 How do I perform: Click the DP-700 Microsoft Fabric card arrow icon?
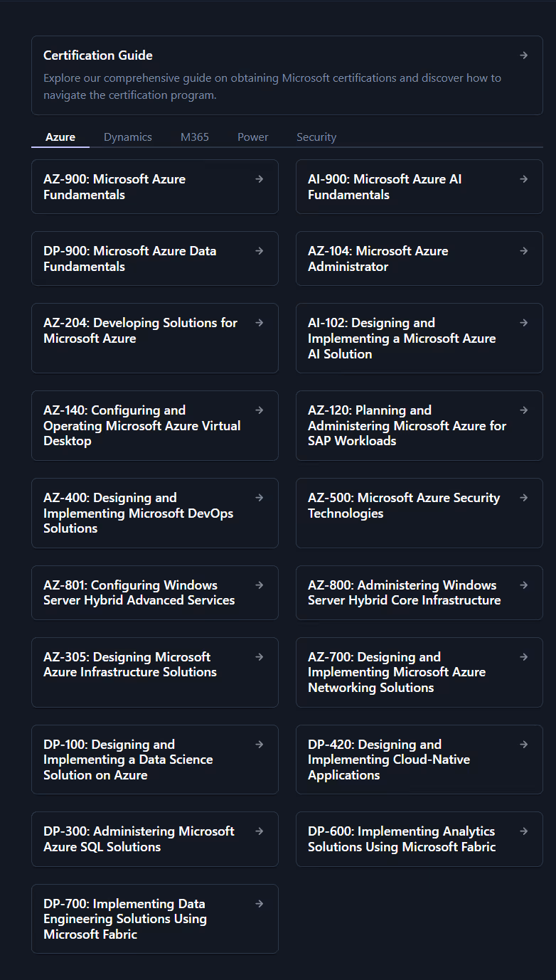[x=259, y=903]
